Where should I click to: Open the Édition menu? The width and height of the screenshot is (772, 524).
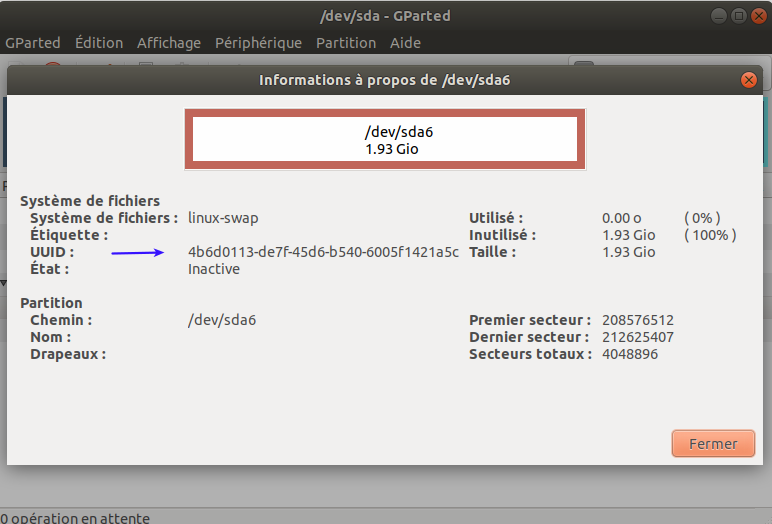(99, 43)
